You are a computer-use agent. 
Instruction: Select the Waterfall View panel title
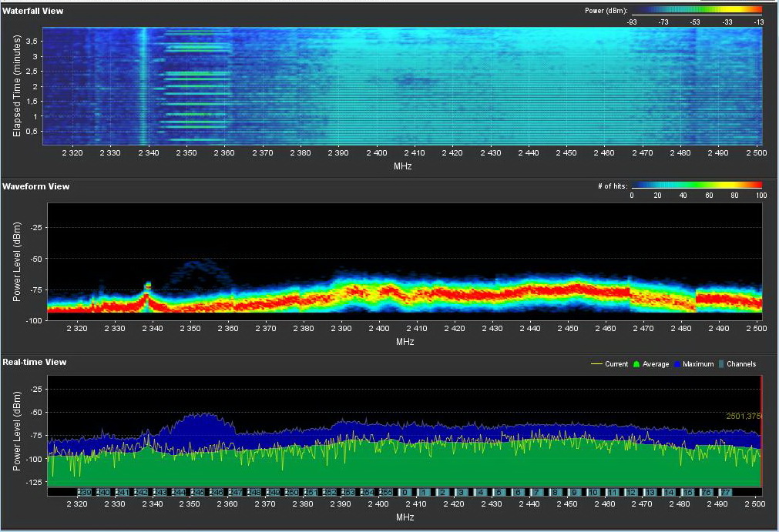33,11
